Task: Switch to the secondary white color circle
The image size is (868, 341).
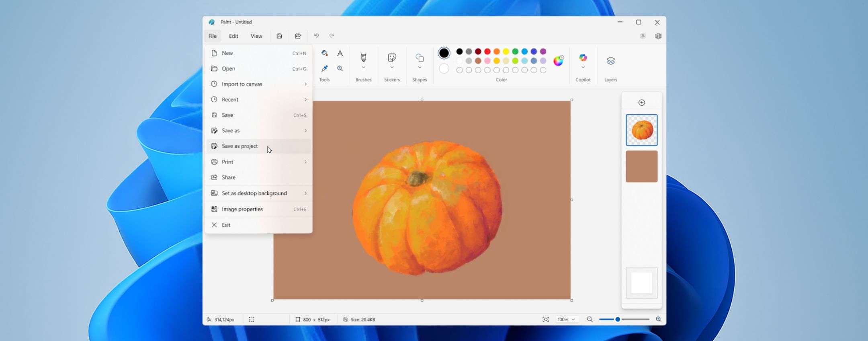Action: pos(444,69)
